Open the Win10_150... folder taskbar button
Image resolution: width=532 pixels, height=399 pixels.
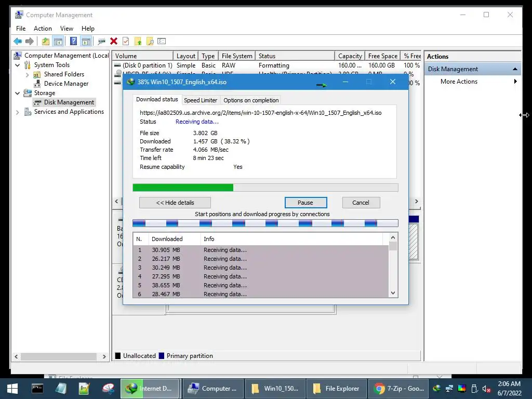[x=275, y=389]
